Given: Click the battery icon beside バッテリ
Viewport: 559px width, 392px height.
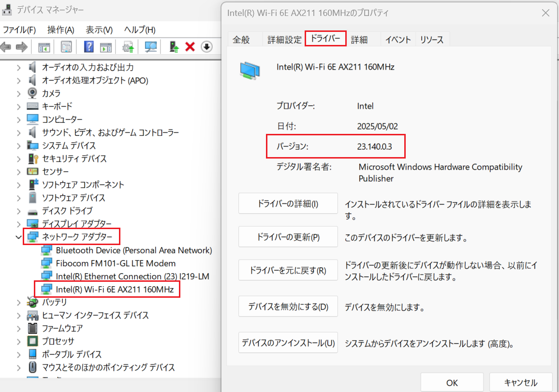Looking at the screenshot, I should [32, 302].
